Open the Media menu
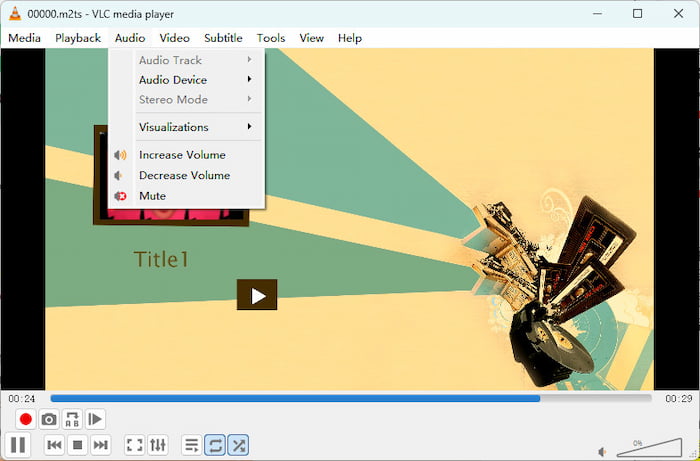 25,38
